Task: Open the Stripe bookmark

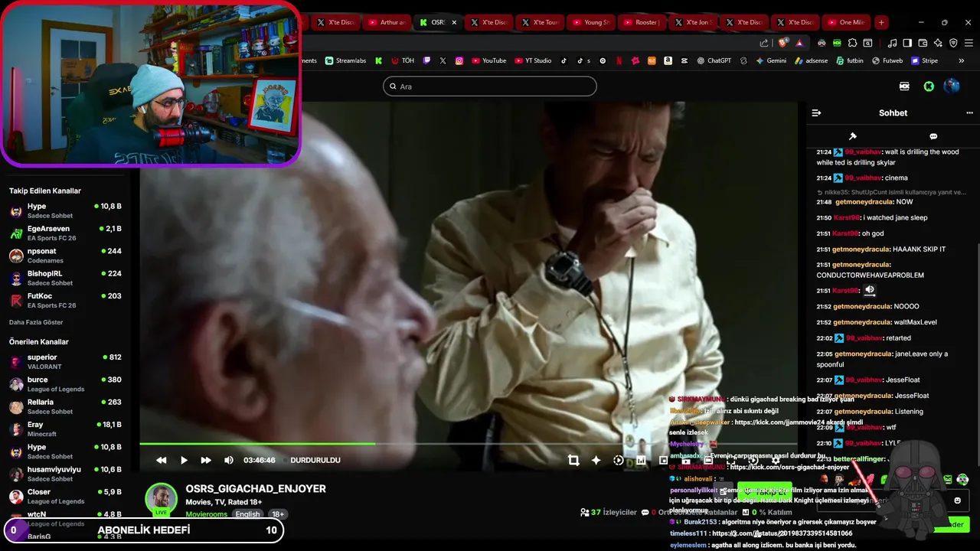Action: click(924, 60)
